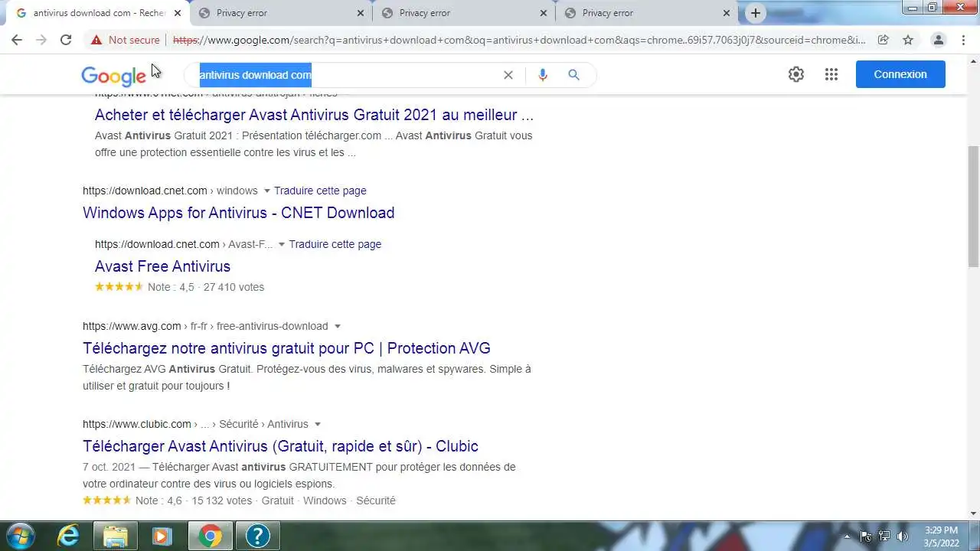Start voice search with microphone icon
The height and width of the screenshot is (551, 980).
pos(543,74)
